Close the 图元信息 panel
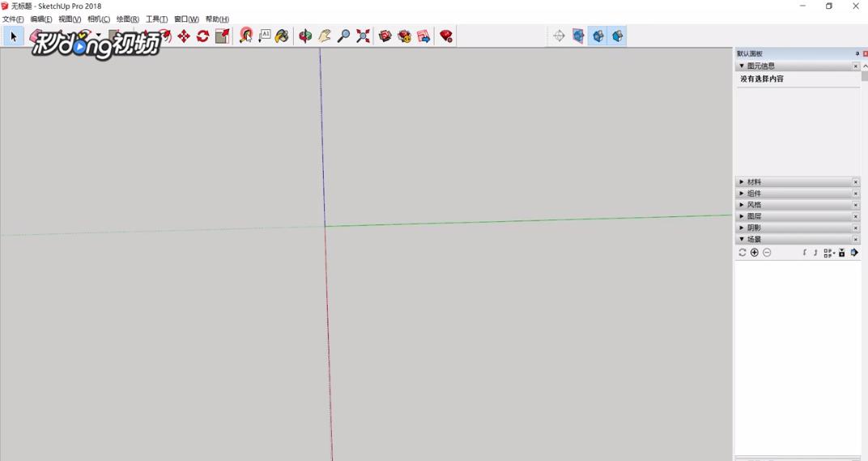The height and width of the screenshot is (461, 868). 856,66
